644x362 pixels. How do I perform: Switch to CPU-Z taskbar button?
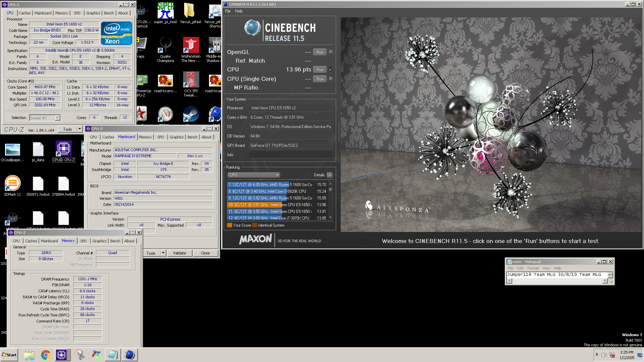coord(62,355)
